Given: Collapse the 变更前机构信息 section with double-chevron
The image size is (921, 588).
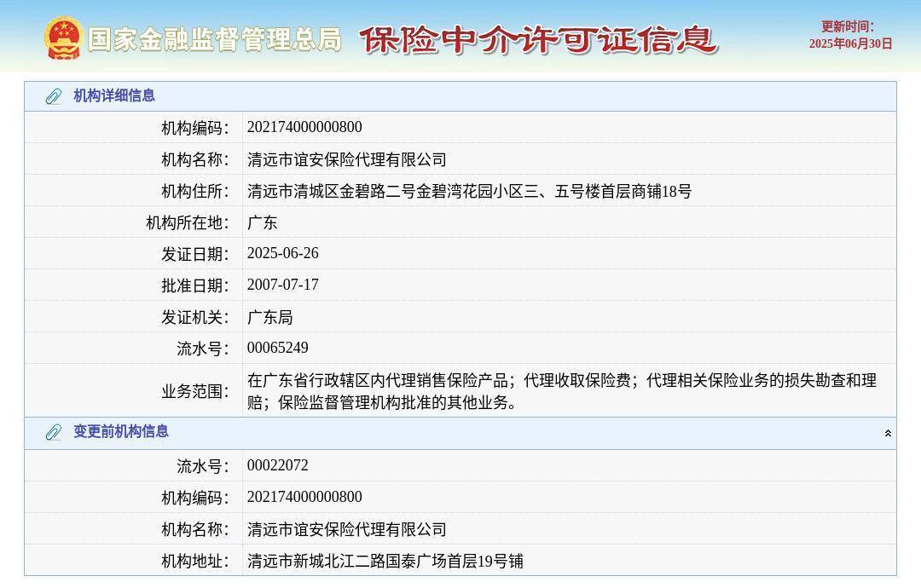Looking at the screenshot, I should tap(888, 433).
